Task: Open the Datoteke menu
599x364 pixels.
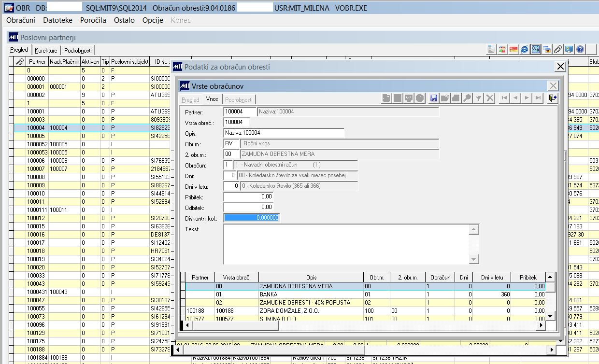Action: pyautogui.click(x=57, y=20)
